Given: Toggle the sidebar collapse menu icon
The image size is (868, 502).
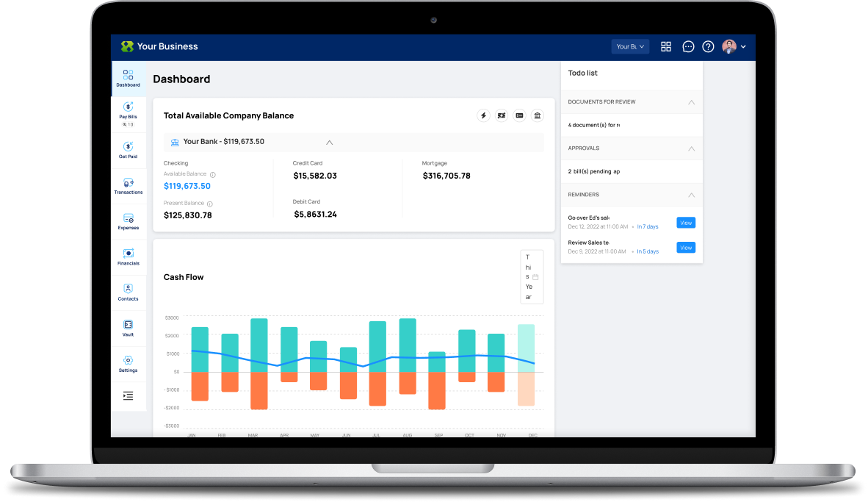Looking at the screenshot, I should pyautogui.click(x=128, y=395).
